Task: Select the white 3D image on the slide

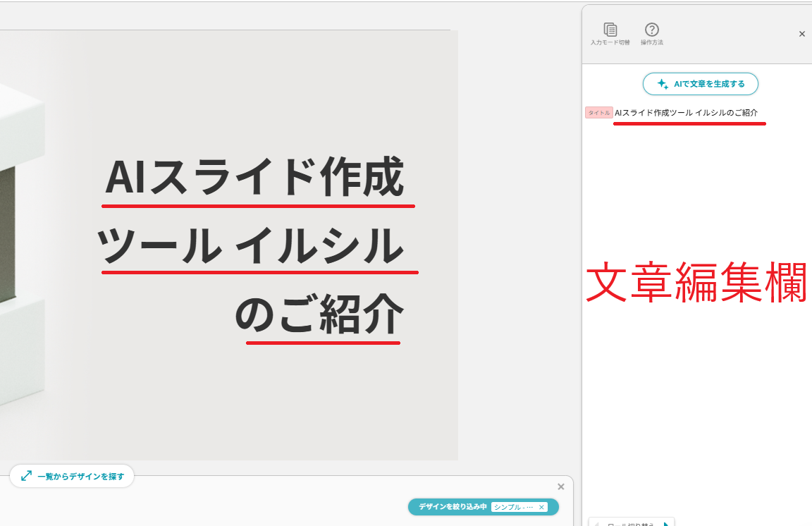Action: click(20, 243)
